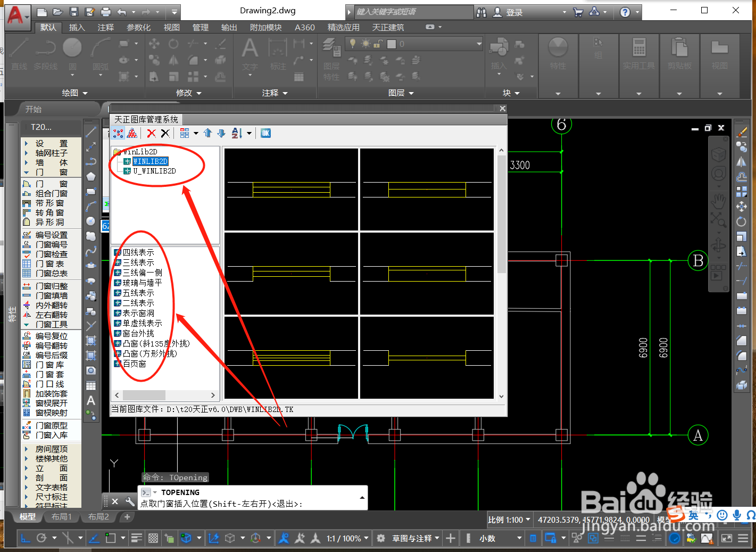Click the layer color swatch in layer dropdown
Image resolution: width=756 pixels, height=552 pixels.
tap(392, 44)
